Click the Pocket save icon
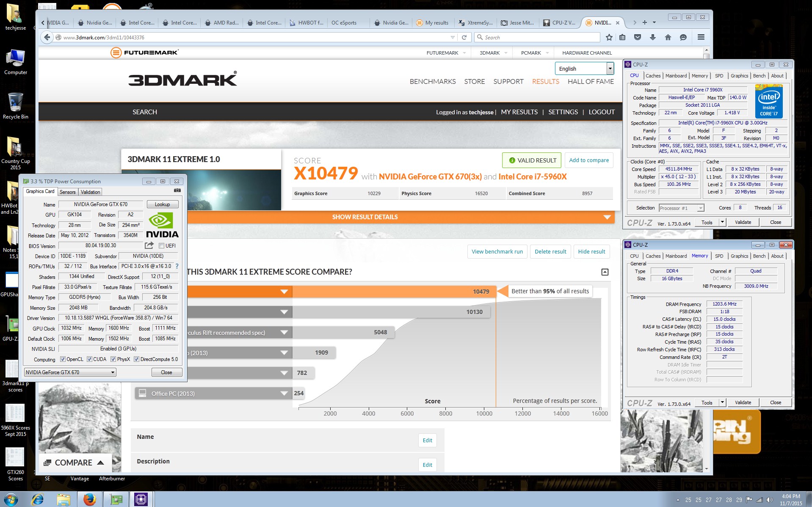 (638, 37)
